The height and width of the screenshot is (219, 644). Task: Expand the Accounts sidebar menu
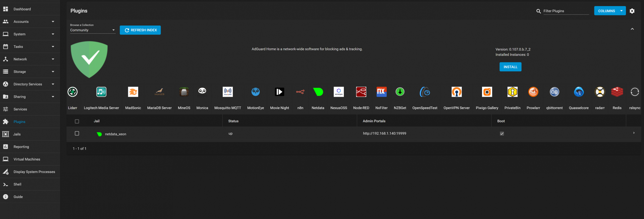[30, 21]
